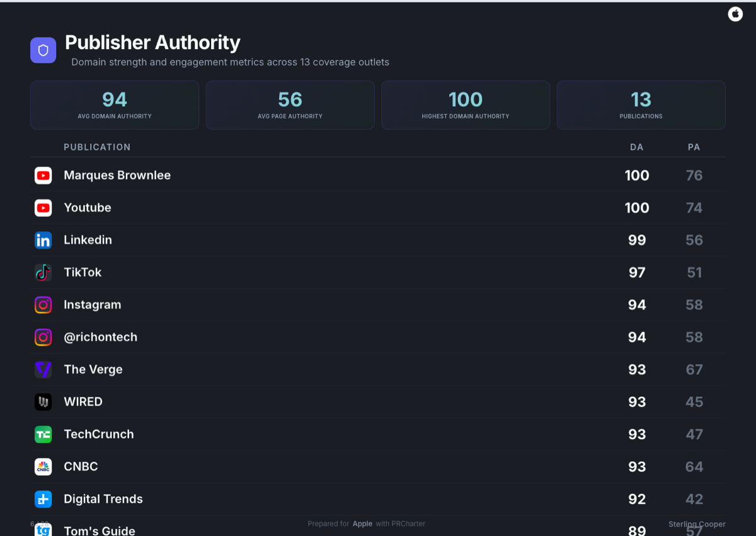
Task: Click the Instagram icon beside @richontech
Action: pos(43,337)
